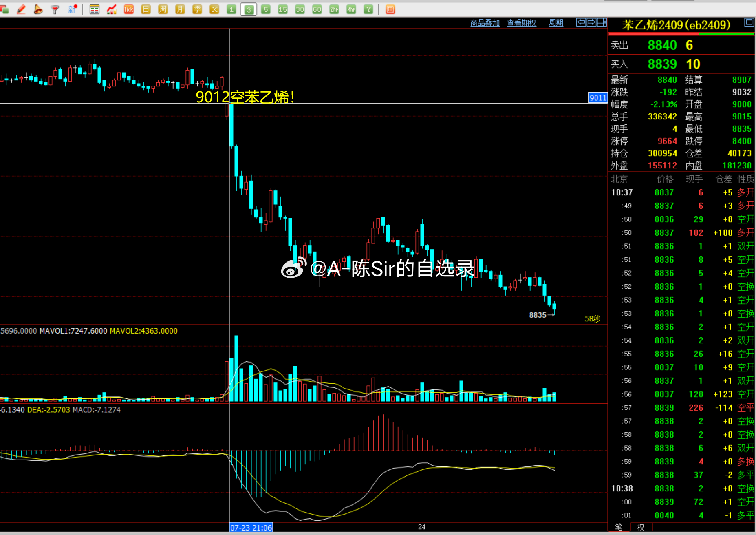
Task: Click the overlapping windows icon
Action: [x=5, y=9]
